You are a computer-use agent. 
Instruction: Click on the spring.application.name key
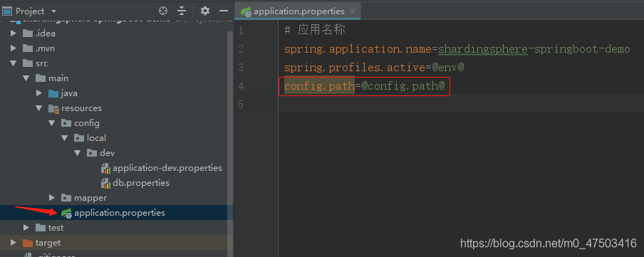[x=358, y=49]
